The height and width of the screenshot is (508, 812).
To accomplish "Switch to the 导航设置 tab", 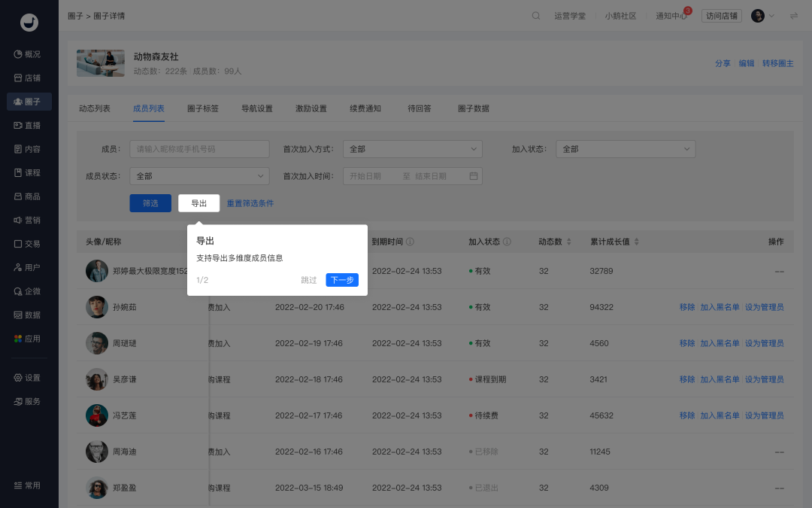I will point(257,108).
